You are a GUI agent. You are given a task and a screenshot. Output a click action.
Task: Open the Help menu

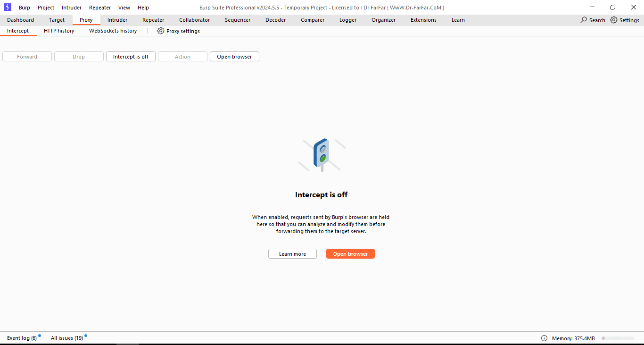(143, 8)
